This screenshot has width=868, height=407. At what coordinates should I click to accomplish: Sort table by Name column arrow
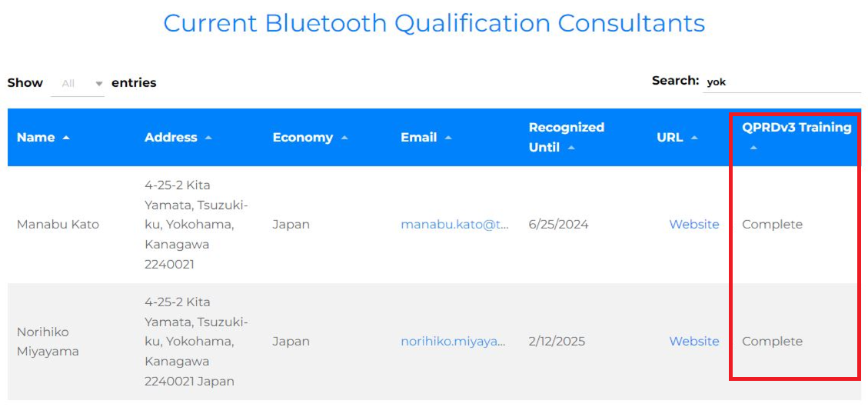[x=66, y=138]
